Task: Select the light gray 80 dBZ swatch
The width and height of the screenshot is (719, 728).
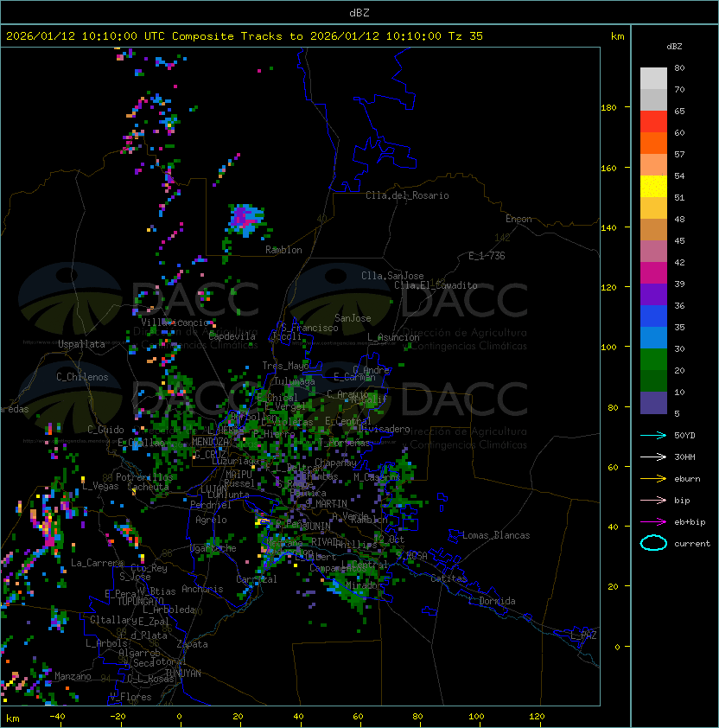Action: click(653, 79)
